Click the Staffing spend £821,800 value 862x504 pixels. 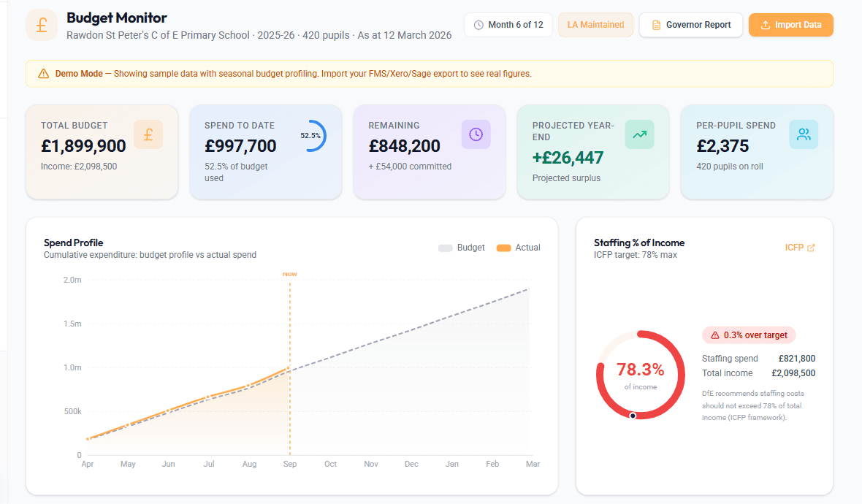[796, 359]
